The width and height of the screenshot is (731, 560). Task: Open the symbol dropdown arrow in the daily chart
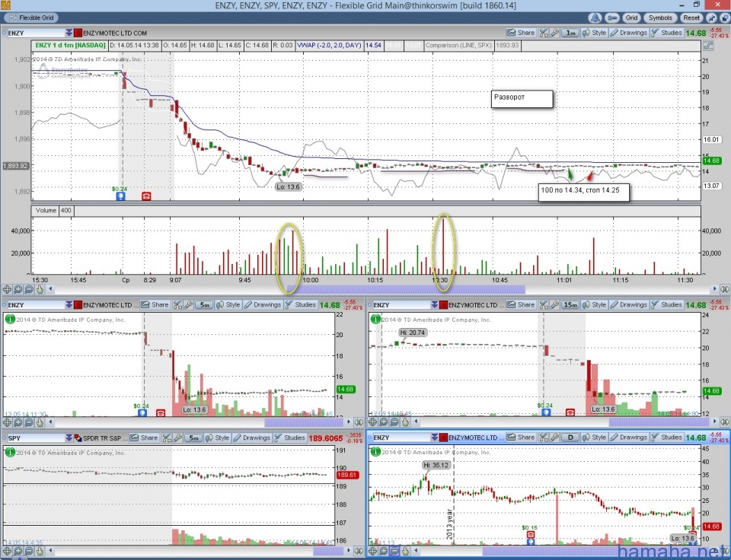[x=435, y=437]
